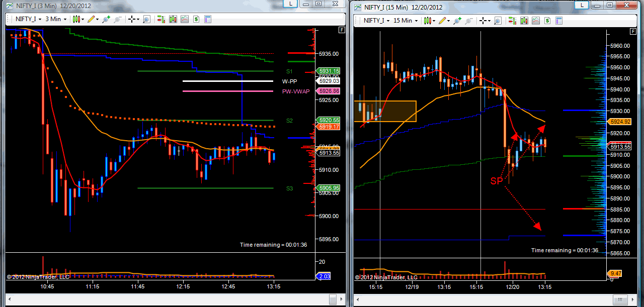Click W-PP price marker 5929.03

click(x=328, y=81)
